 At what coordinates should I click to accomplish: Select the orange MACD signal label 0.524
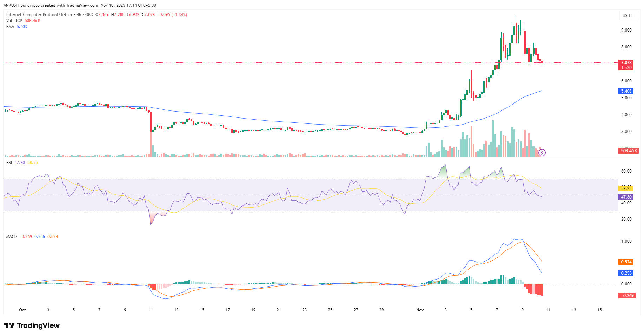pyautogui.click(x=627, y=262)
